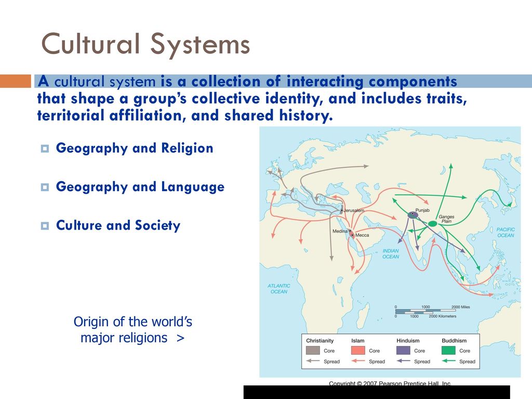The image size is (532, 399).
Task: Click the Christianity Core gray swatch in legend
Action: pyautogui.click(x=313, y=351)
